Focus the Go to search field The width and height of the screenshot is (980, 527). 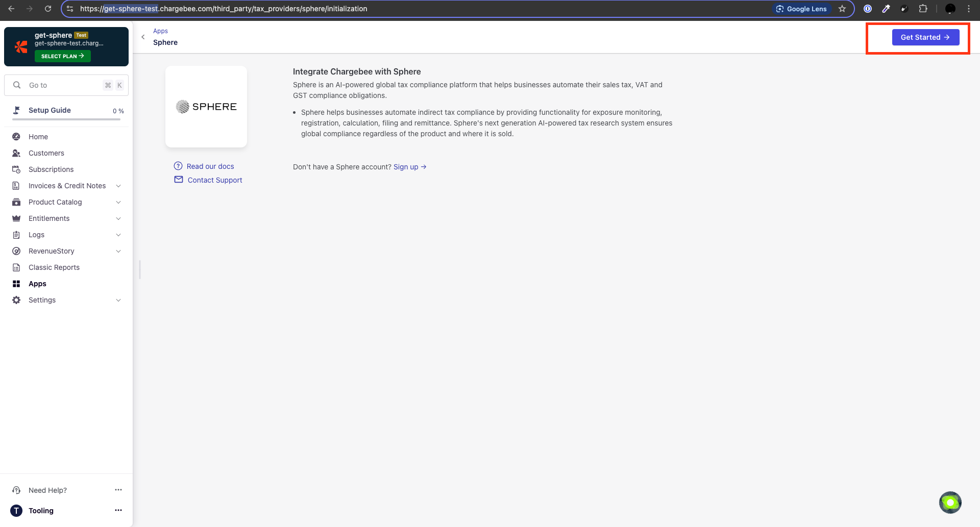tap(64, 85)
